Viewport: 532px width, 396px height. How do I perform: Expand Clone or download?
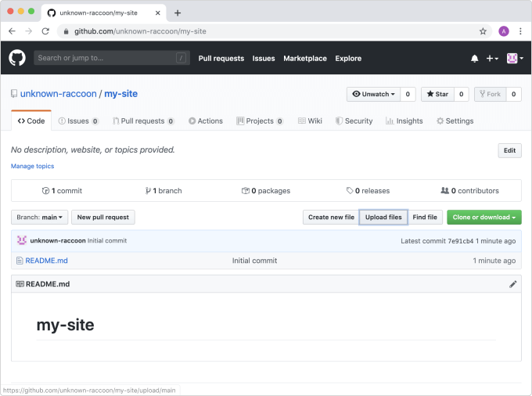point(484,217)
